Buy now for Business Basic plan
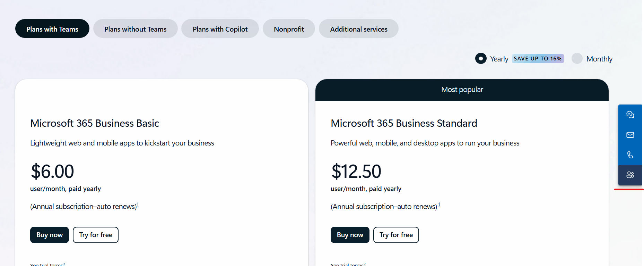This screenshot has height=266, width=644. 50,235
